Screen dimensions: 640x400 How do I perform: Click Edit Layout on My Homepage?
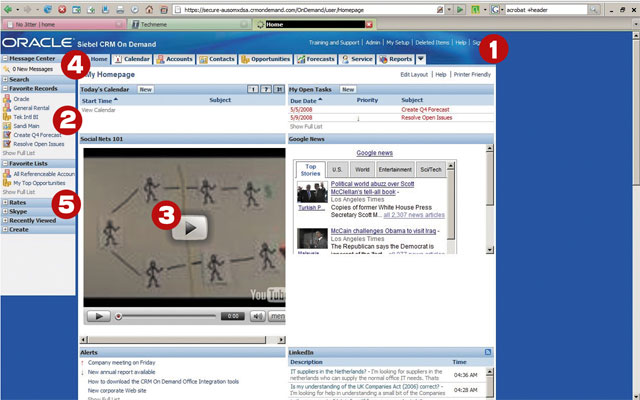[414, 75]
